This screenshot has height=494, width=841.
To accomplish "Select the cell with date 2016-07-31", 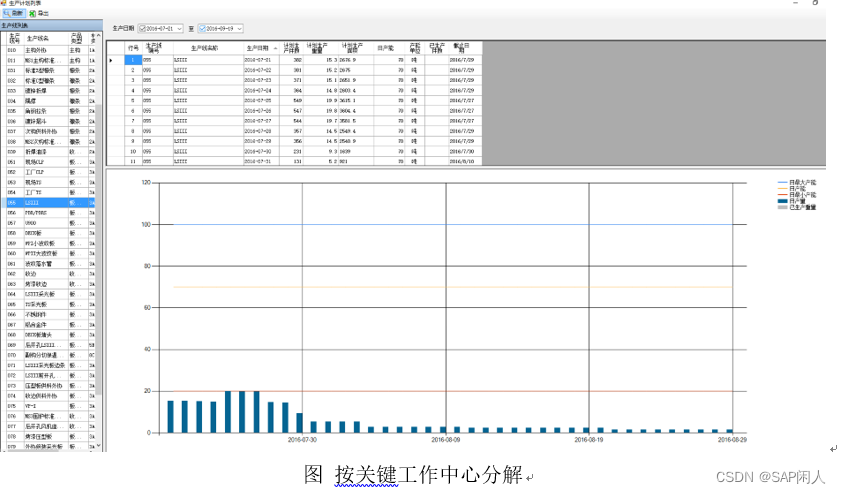I will (x=261, y=161).
